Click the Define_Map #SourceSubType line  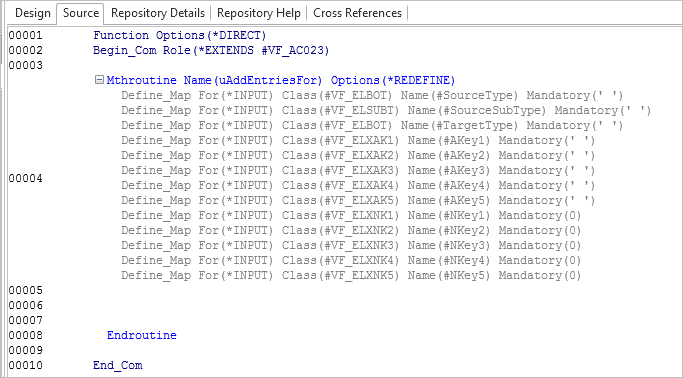point(386,111)
